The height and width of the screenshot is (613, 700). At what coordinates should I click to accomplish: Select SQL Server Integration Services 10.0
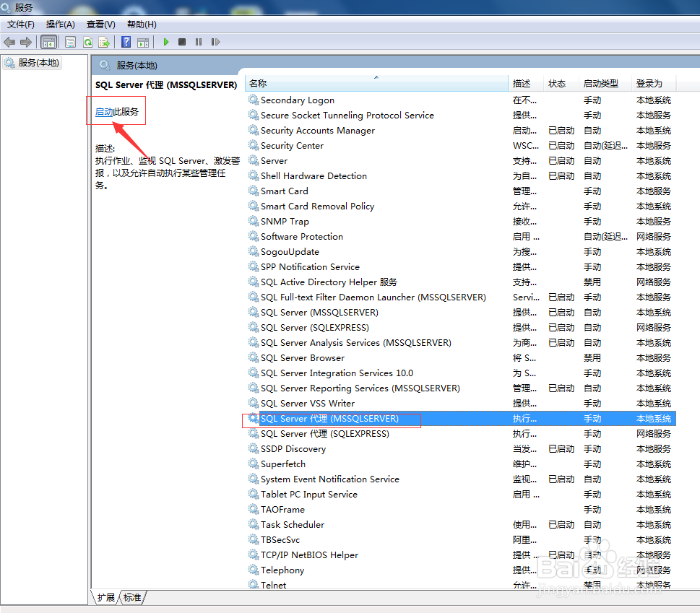(x=461, y=373)
